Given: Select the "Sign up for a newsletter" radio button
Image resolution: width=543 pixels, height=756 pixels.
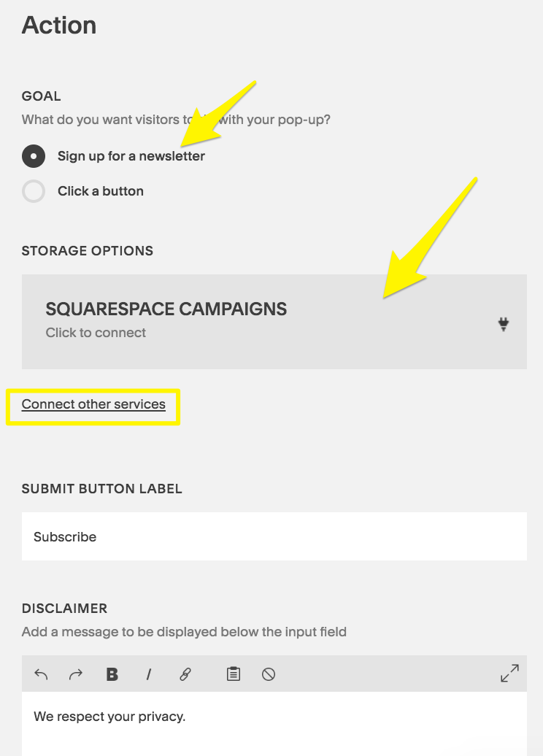Looking at the screenshot, I should 34,156.
